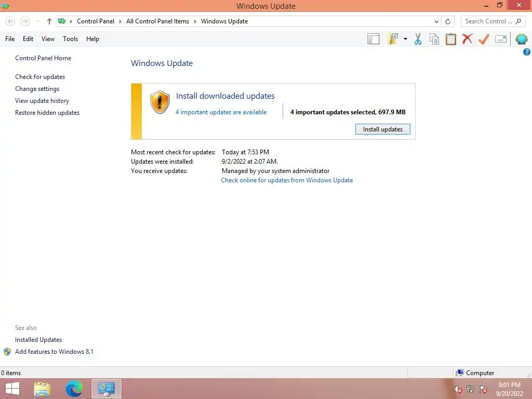
Task: Open Restore hidden updates
Action: pyautogui.click(x=47, y=113)
